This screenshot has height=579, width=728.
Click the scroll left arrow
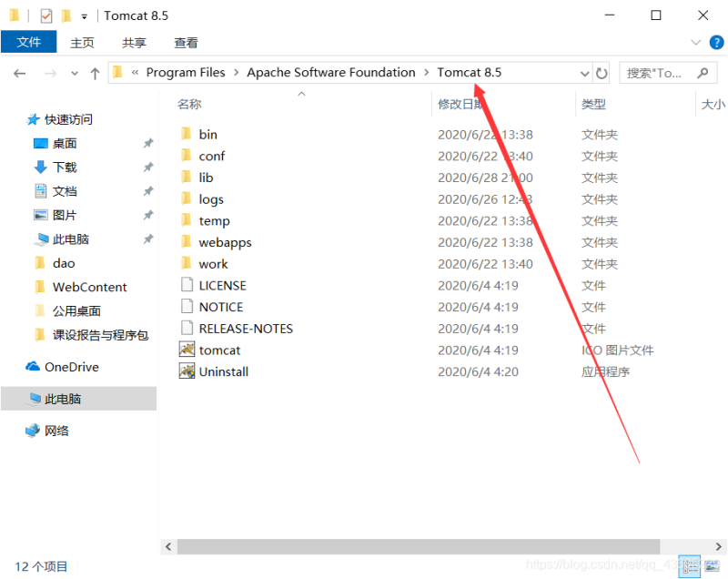click(x=168, y=546)
